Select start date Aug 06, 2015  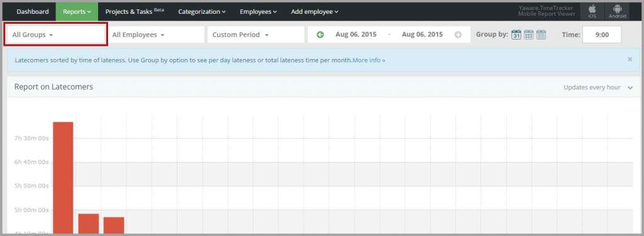click(x=356, y=35)
